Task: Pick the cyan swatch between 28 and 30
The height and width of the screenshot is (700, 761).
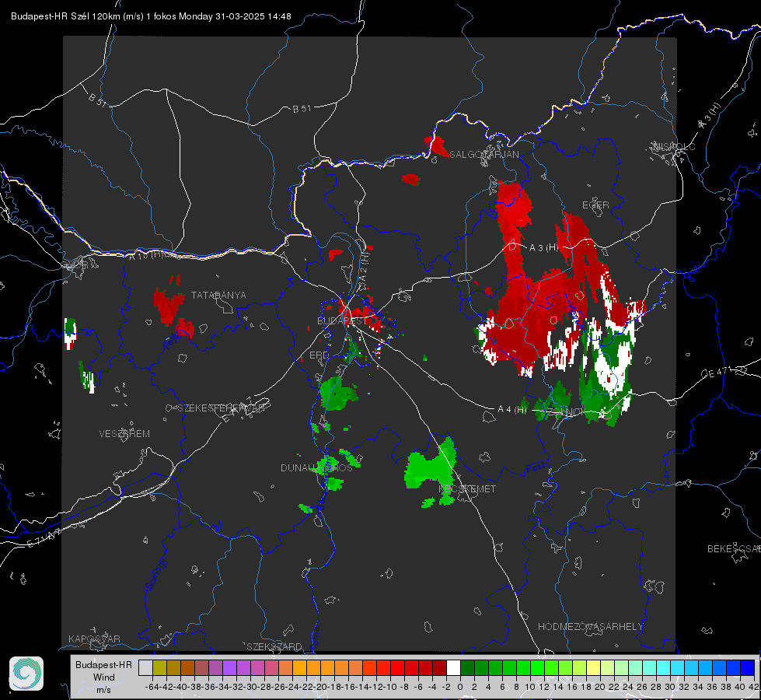Action: coord(663,667)
